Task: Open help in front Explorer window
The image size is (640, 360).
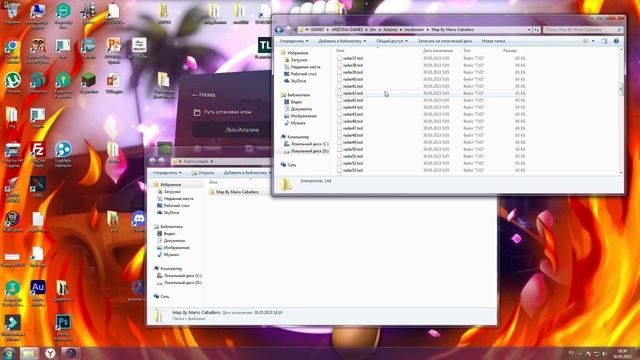Action: click(616, 41)
